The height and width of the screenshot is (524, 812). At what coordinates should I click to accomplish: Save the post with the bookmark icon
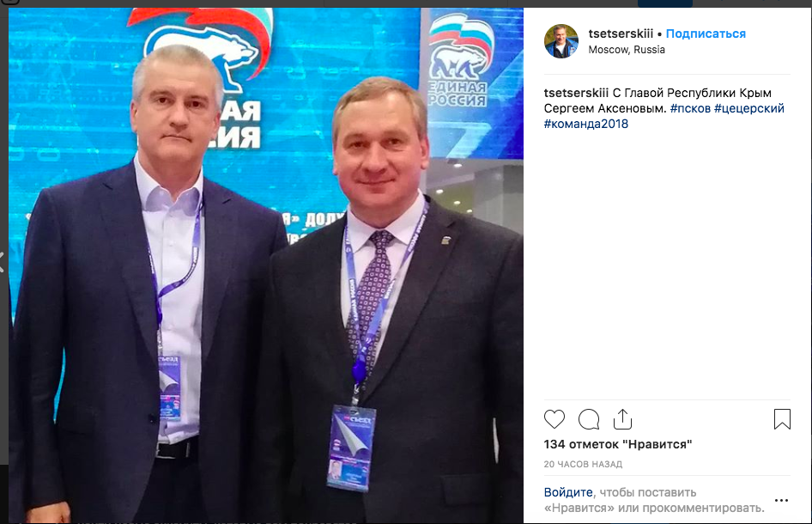click(782, 419)
